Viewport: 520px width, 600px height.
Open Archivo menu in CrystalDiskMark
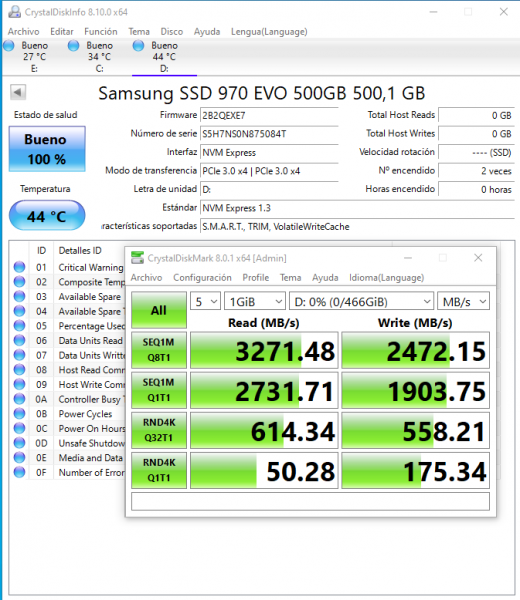click(x=146, y=277)
